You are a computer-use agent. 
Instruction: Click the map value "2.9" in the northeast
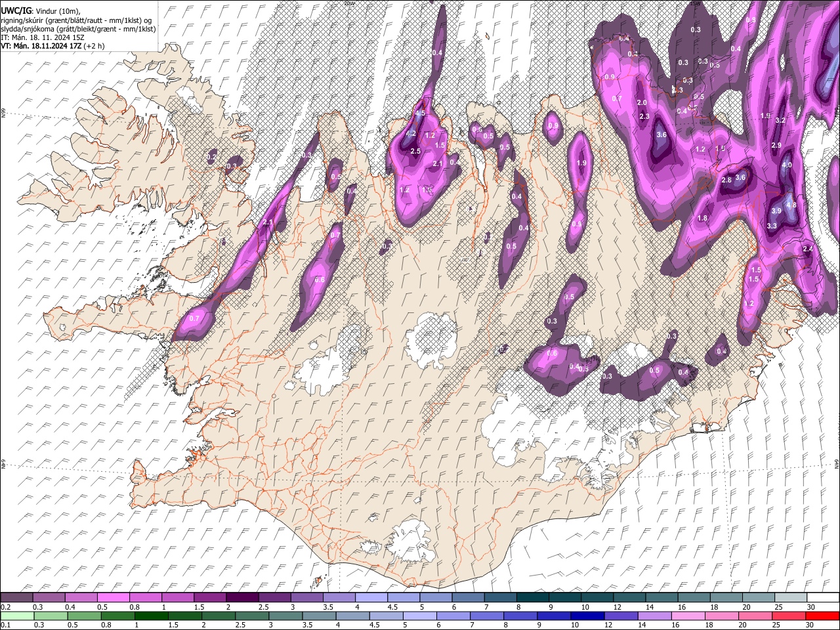776,145
